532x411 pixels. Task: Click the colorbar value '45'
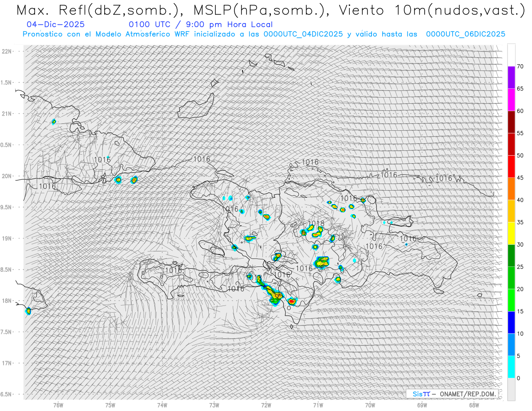click(x=520, y=178)
